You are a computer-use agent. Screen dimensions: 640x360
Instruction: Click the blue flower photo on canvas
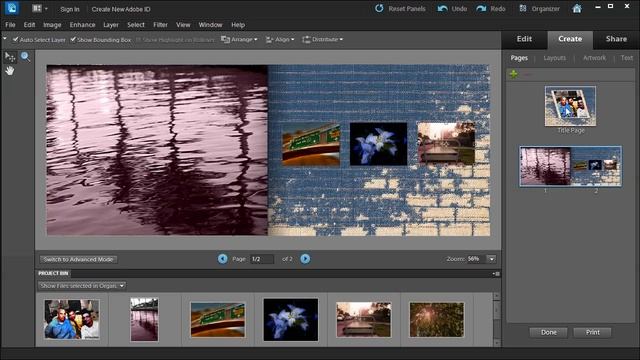coord(378,144)
